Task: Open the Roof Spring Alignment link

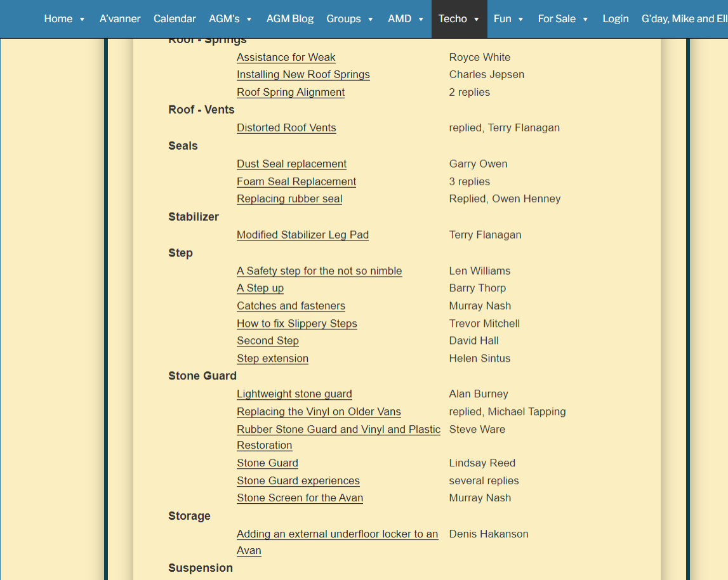Action: (x=291, y=92)
